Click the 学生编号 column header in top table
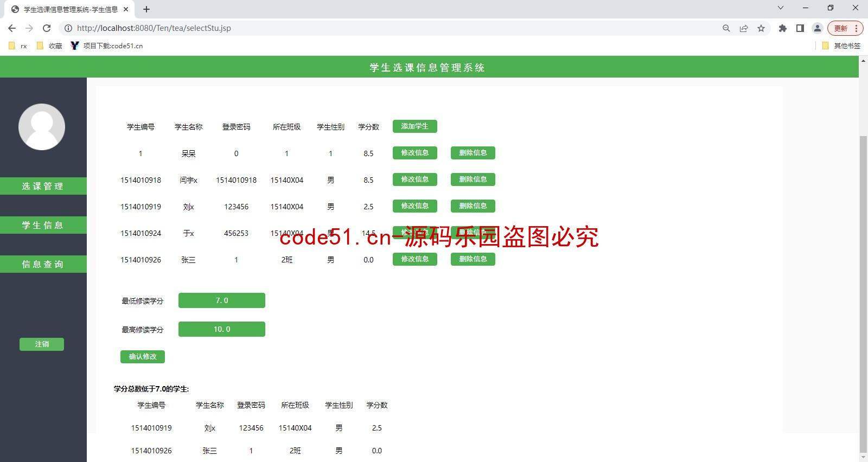The height and width of the screenshot is (462, 868). [141, 127]
